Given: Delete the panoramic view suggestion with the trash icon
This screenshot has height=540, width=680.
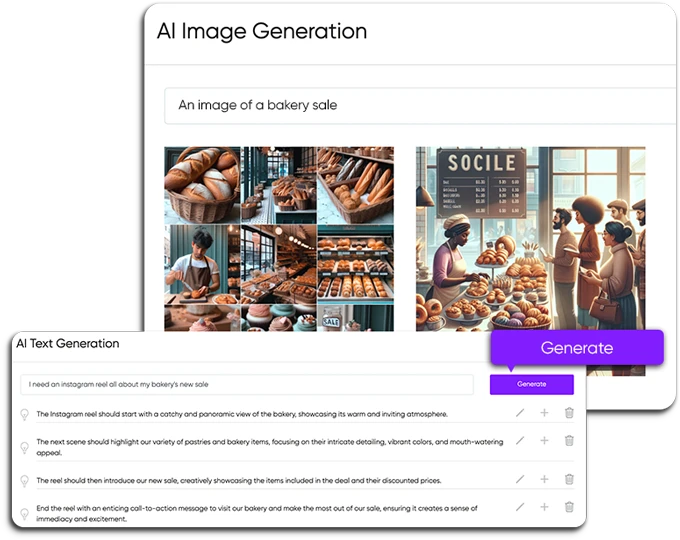Looking at the screenshot, I should click(569, 412).
